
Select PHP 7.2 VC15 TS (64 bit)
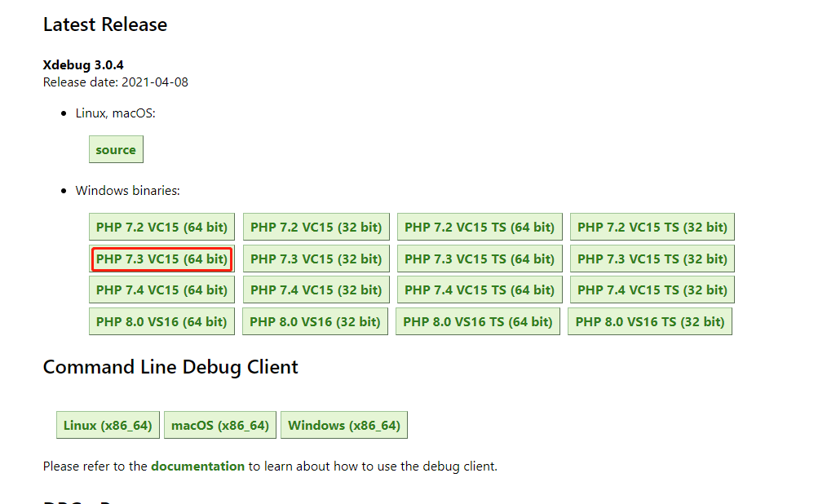coord(480,228)
